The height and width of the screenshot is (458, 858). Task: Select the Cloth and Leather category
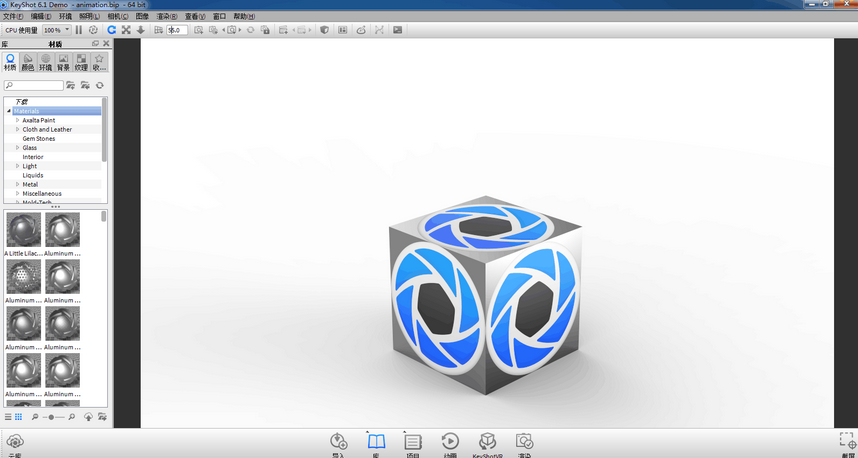pyautogui.click(x=47, y=129)
